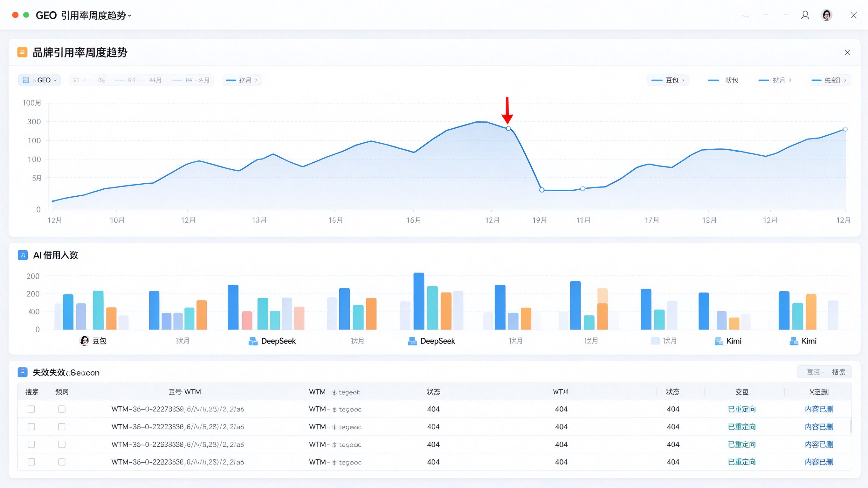Screen dimensions: 868x488
Task: Expand the 豆包 legend chevron
Action: 683,80
